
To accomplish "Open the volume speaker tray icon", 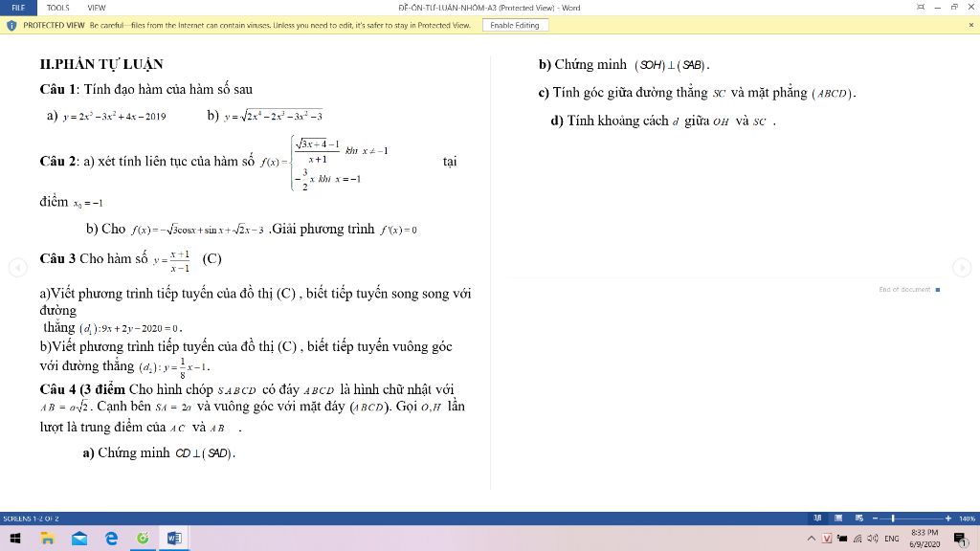I will (873, 538).
